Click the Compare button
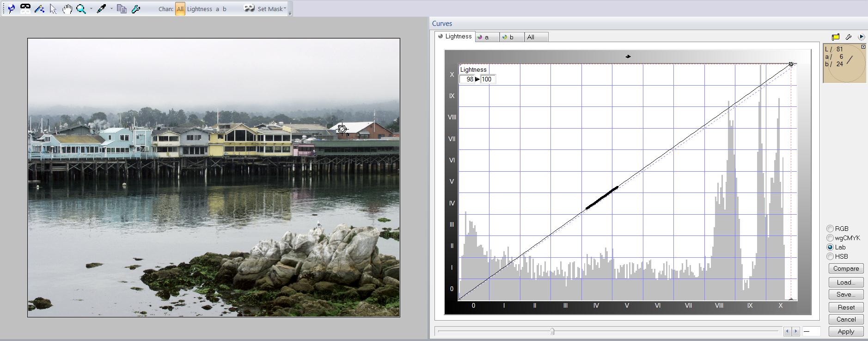Viewport: 868px width, 341px height. pos(846,268)
